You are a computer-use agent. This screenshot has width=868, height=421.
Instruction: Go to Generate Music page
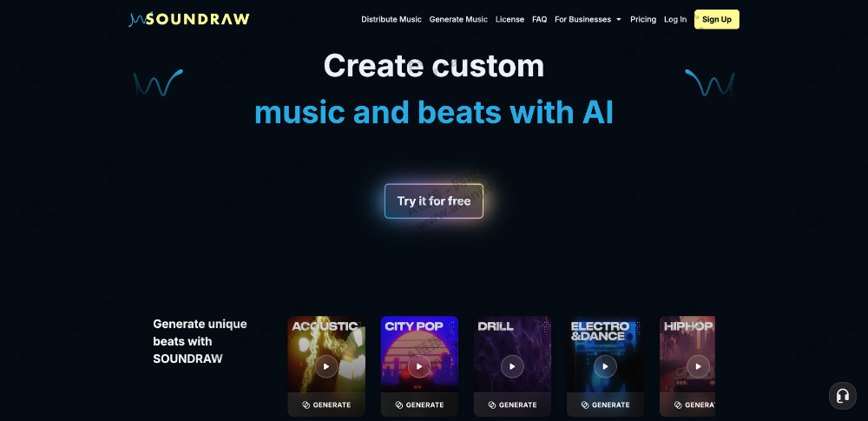pyautogui.click(x=458, y=19)
